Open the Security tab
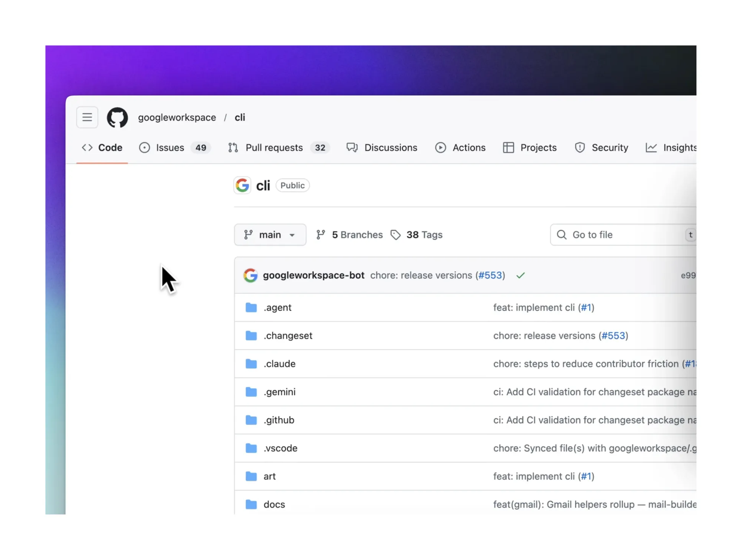This screenshot has height=560, width=742. (x=601, y=148)
